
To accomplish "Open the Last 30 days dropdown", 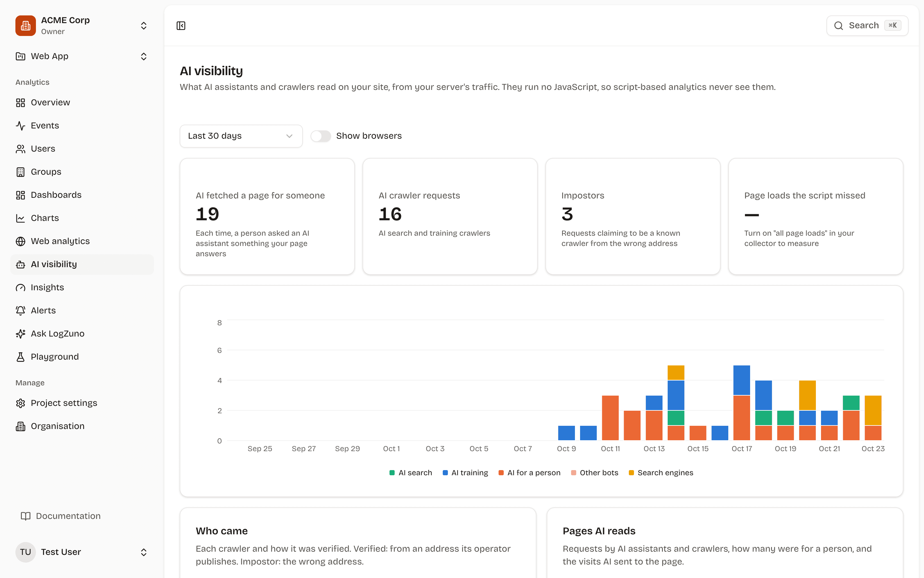I will 241,136.
